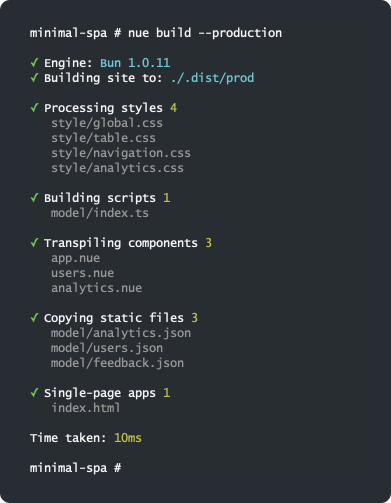
Task: Click the green checkmark beside Engine
Action: tap(34, 62)
